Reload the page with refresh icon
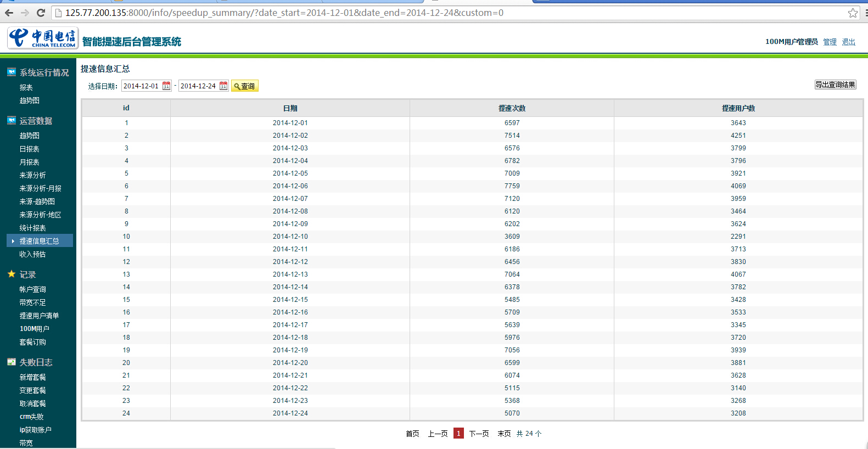 click(x=41, y=13)
